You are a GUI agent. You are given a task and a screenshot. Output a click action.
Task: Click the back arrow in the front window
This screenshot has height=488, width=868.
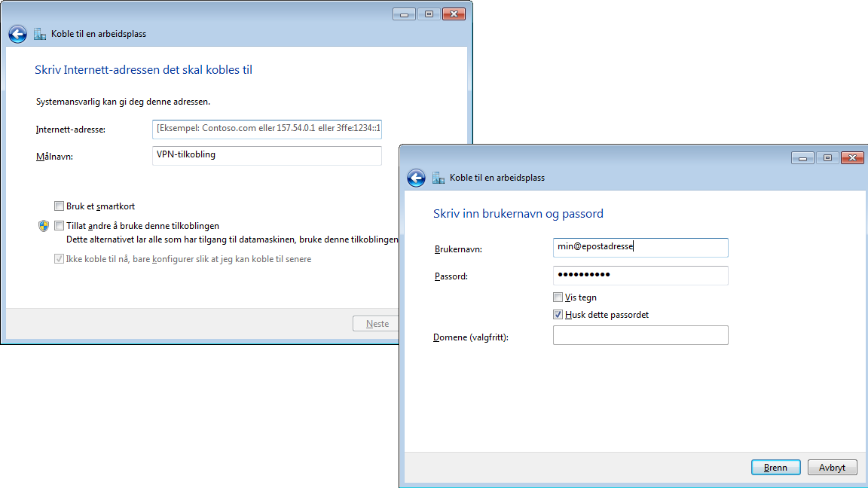pyautogui.click(x=416, y=178)
